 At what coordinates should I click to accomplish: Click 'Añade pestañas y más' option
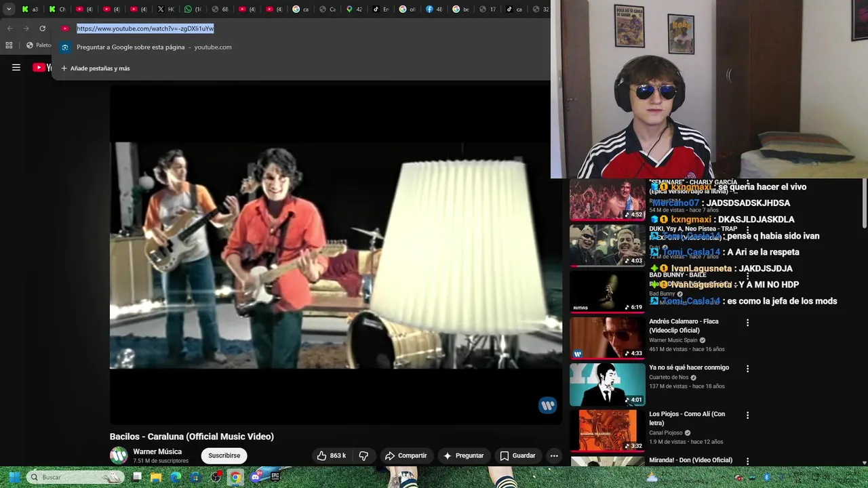click(95, 68)
